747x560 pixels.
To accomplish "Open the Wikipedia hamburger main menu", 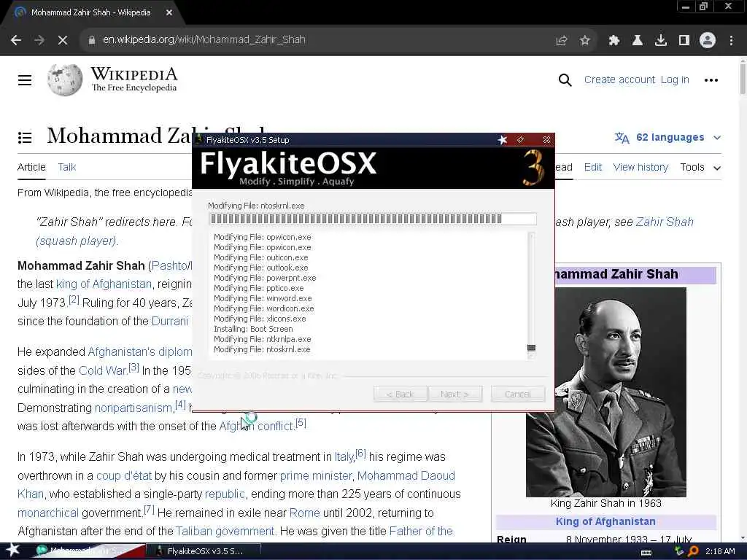I will pos(25,80).
